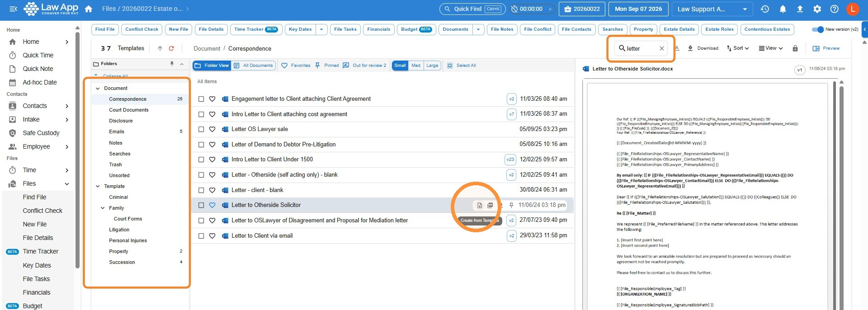
Task: Select Small size option
Action: (x=400, y=66)
